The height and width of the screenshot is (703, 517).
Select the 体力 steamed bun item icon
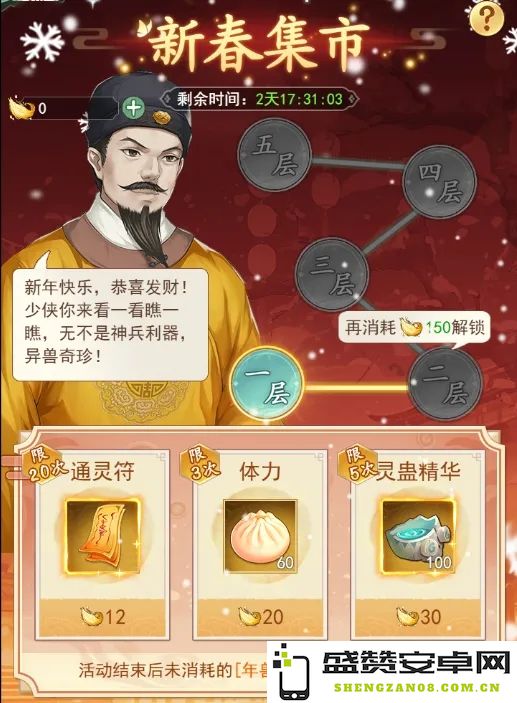coord(261,536)
